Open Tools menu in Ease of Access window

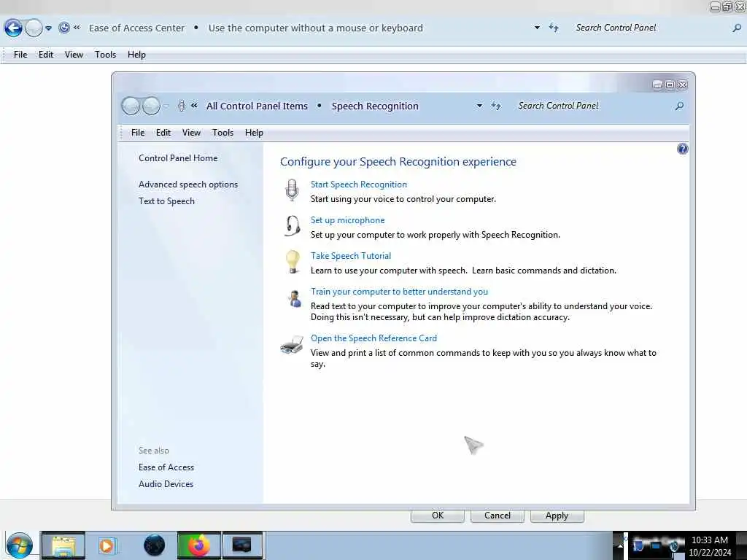[105, 54]
